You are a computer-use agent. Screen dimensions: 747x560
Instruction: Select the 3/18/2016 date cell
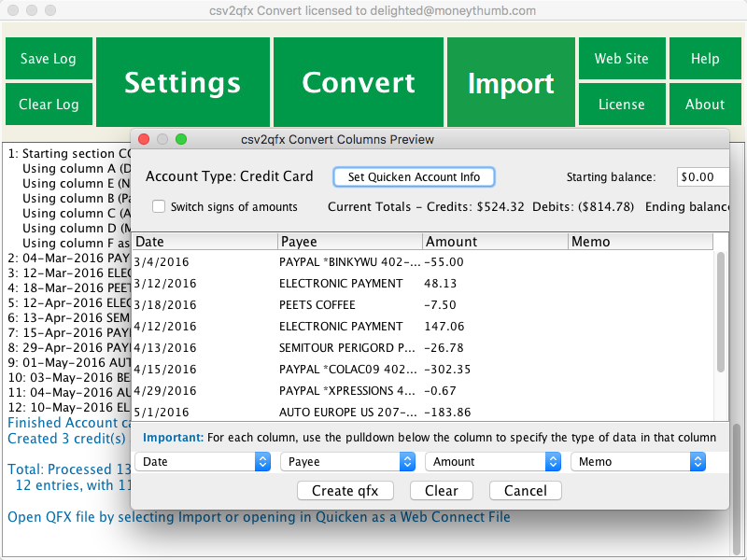[205, 305]
